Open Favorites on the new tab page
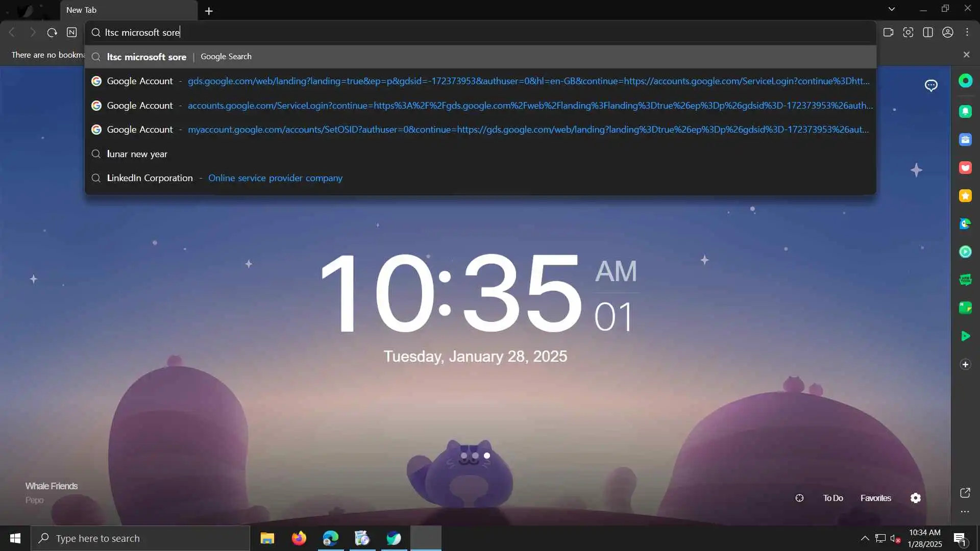 pyautogui.click(x=875, y=498)
